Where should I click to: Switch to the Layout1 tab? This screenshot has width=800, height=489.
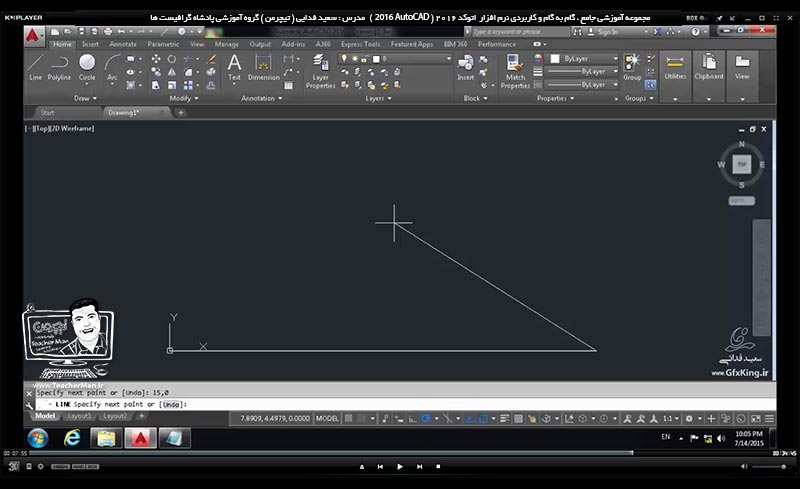pos(80,416)
